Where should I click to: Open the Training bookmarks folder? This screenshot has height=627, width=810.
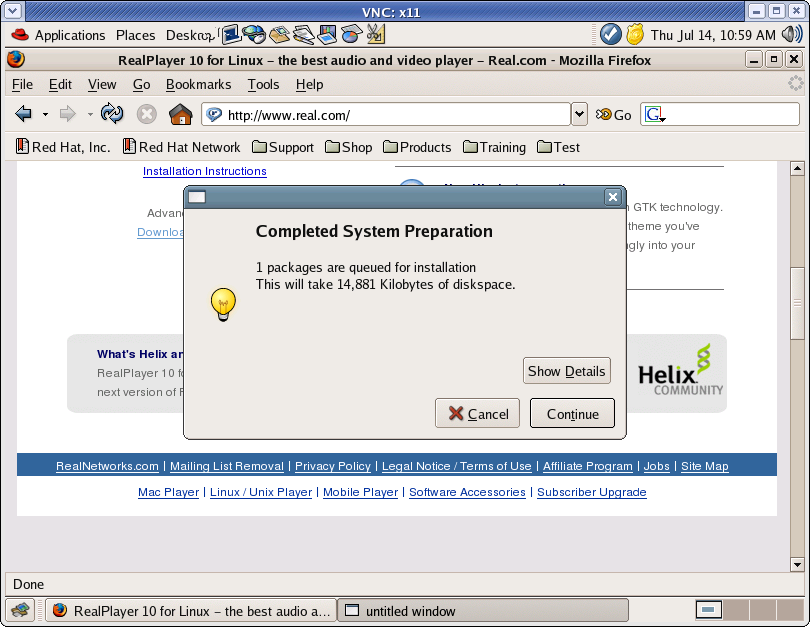click(494, 147)
